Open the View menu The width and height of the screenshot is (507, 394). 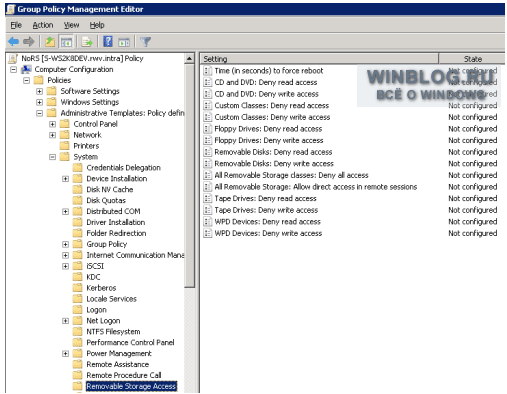pos(71,25)
